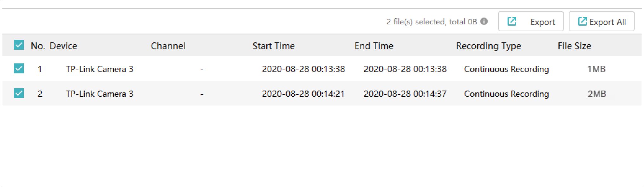The image size is (644, 188).
Task: Click the Export button
Action: [531, 22]
